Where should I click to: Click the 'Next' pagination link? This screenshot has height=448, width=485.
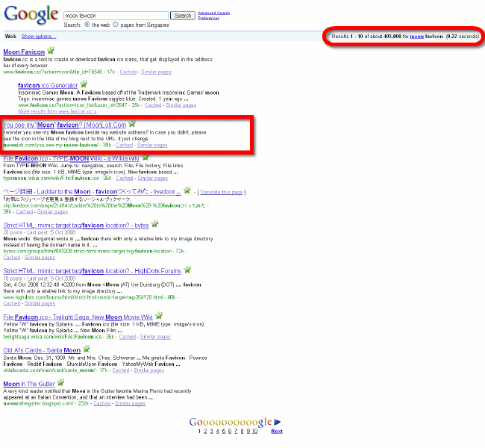coord(277,431)
